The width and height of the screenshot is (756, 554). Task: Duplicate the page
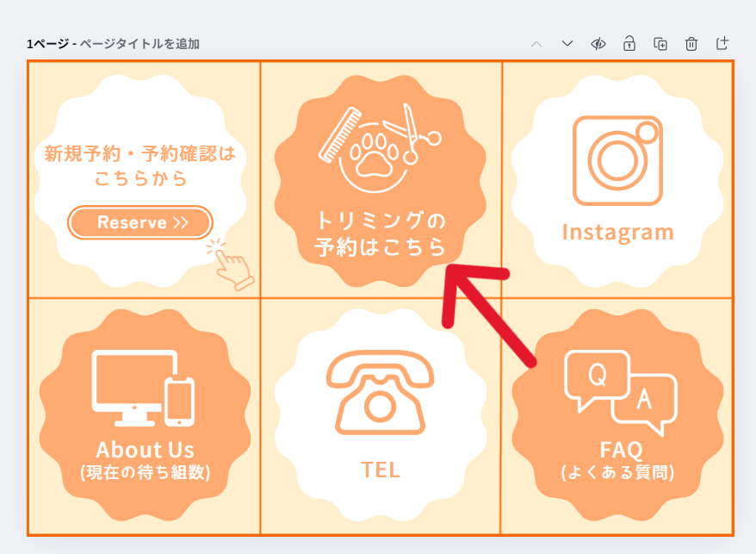(x=660, y=44)
